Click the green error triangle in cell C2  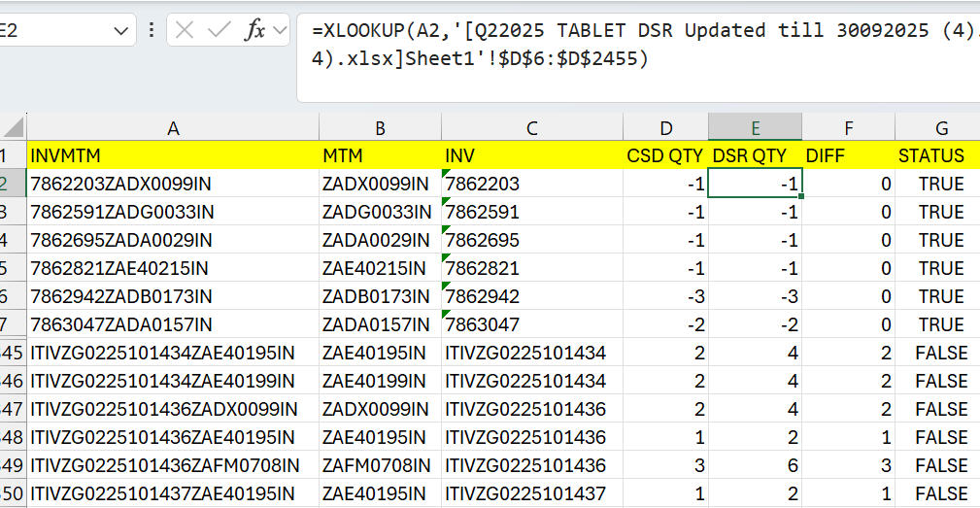(x=445, y=174)
